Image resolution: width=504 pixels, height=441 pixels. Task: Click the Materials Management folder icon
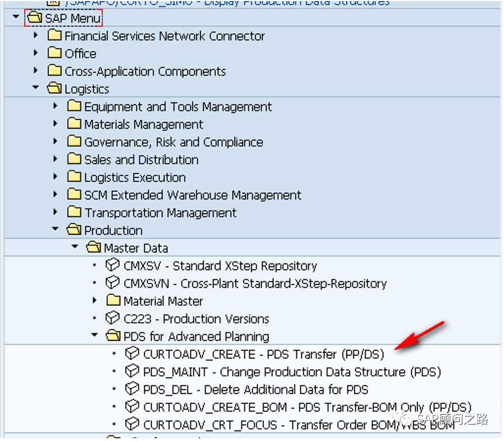pos(74,124)
